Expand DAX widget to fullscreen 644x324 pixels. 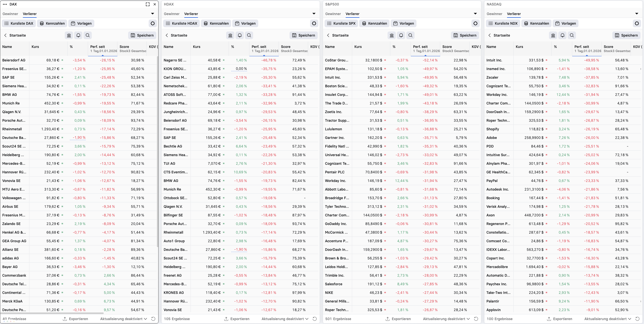(x=148, y=4)
